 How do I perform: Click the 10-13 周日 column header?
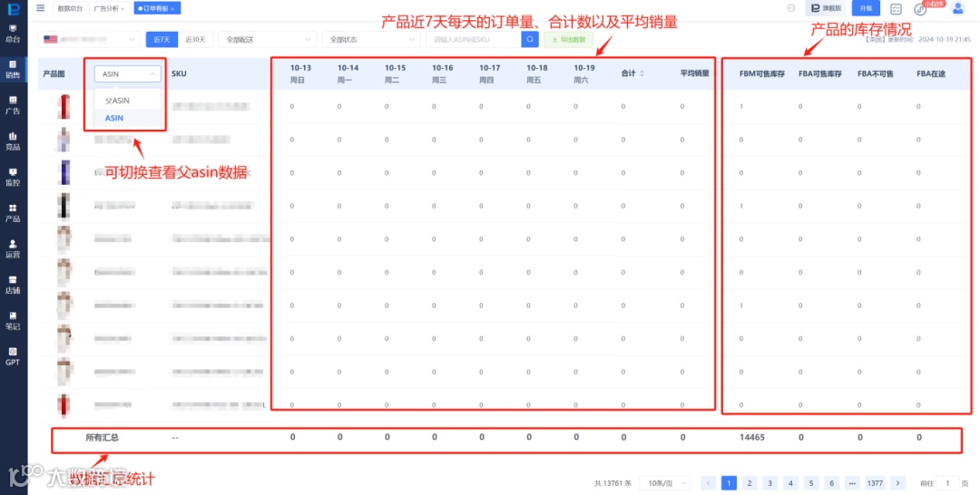(x=300, y=73)
